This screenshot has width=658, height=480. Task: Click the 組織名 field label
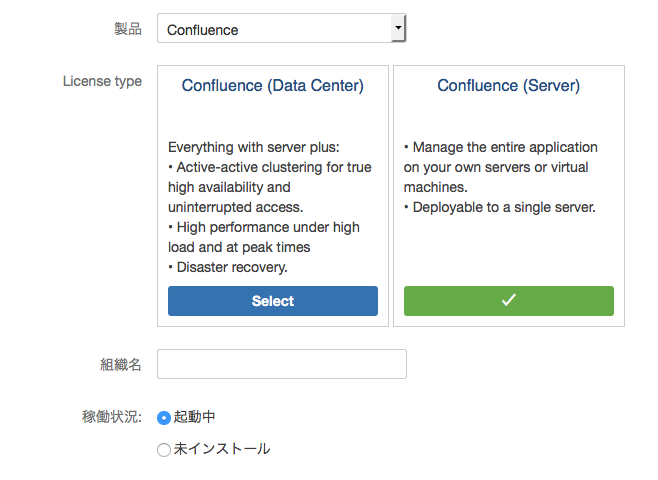click(x=121, y=365)
